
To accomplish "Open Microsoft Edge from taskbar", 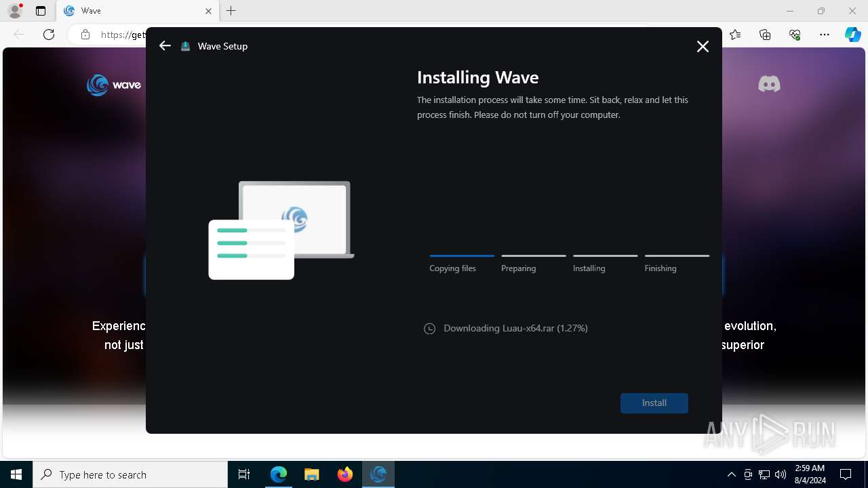I will click(279, 474).
